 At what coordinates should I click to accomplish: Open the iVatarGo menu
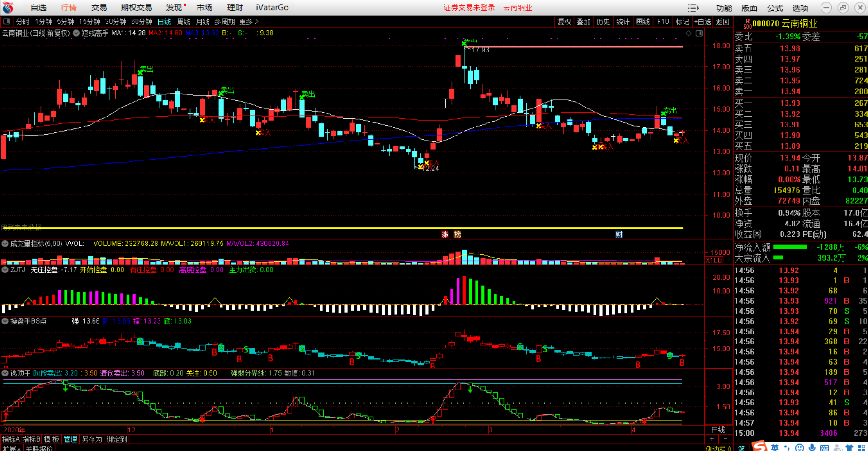point(272,8)
